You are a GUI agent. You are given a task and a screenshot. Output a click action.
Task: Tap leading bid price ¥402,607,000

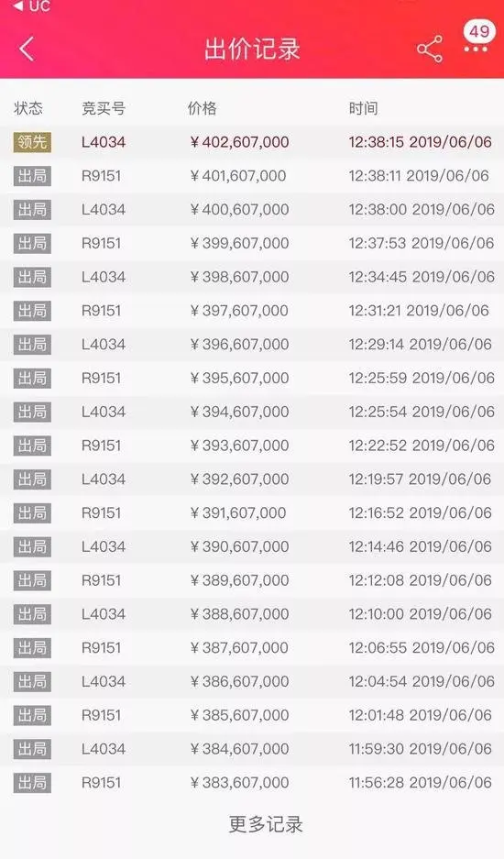pos(239,142)
